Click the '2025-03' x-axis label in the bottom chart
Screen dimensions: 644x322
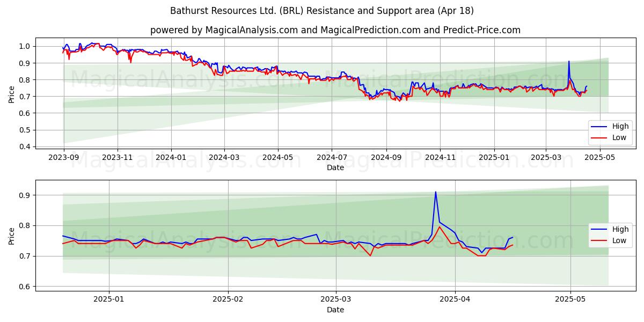pos(336,300)
